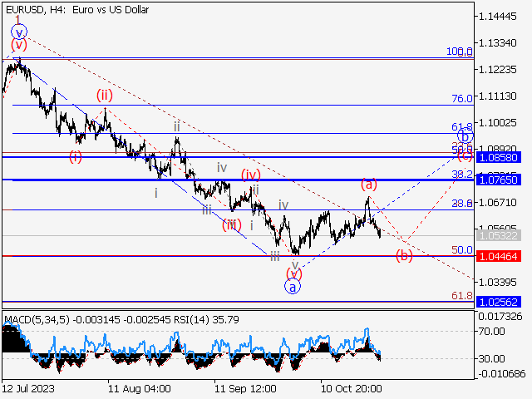Click the 1.14445 price axis label

[x=498, y=17]
